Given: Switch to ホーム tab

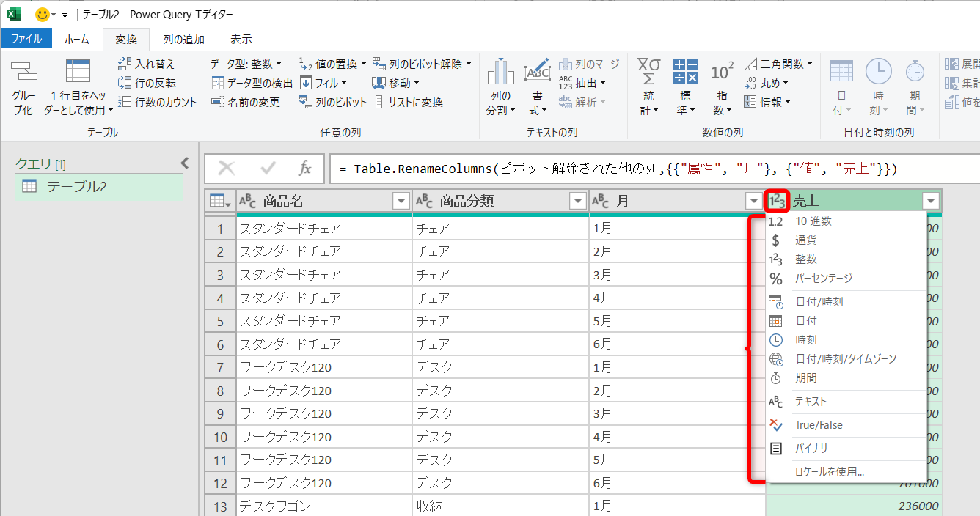Looking at the screenshot, I should click(77, 39).
